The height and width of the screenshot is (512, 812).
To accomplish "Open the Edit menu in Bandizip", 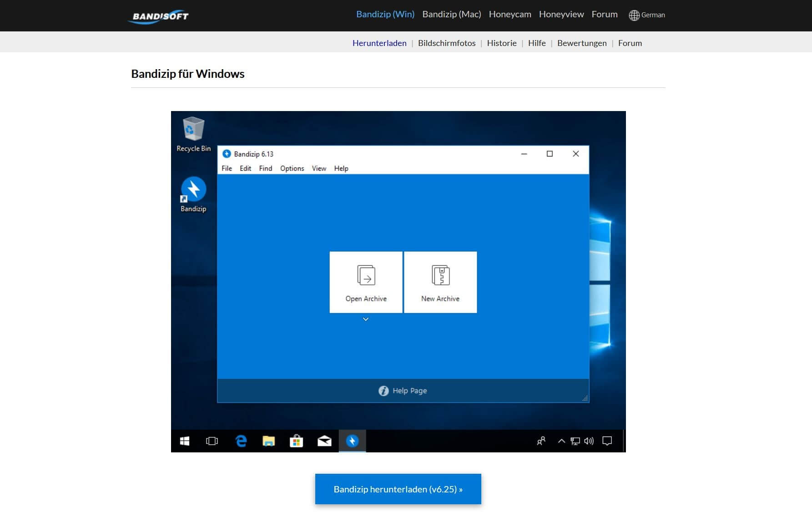I will pos(246,168).
